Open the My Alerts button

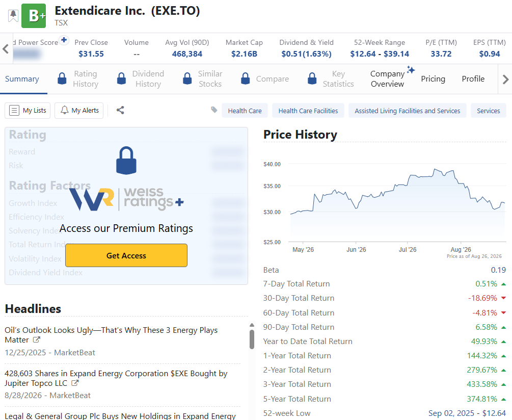79,111
